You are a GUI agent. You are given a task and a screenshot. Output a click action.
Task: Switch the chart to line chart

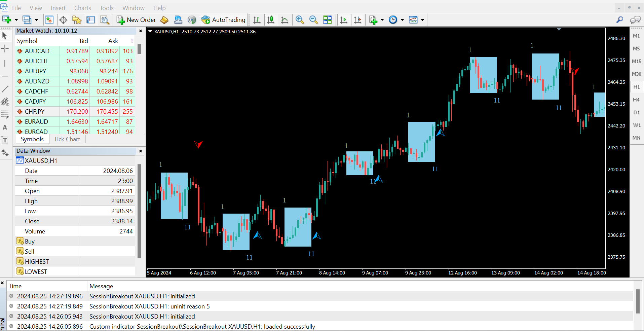point(285,20)
